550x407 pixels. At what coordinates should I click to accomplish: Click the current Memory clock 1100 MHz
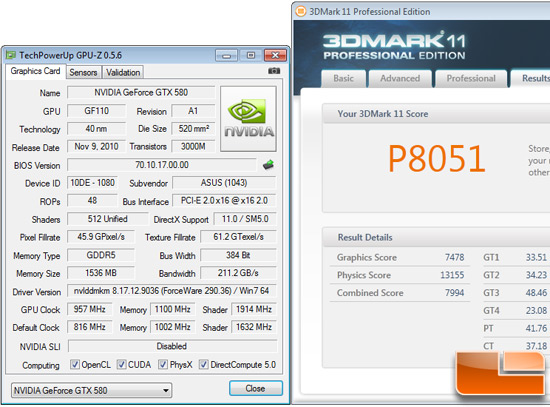[x=173, y=309]
